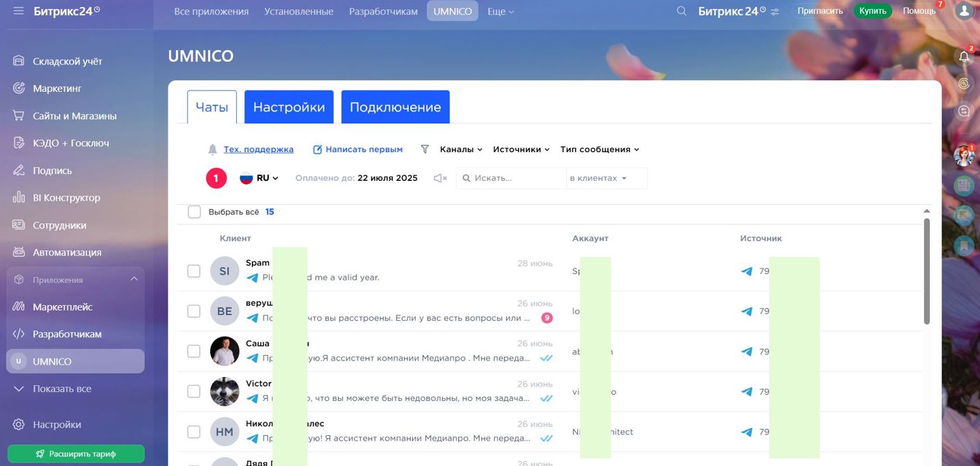The width and height of the screenshot is (980, 466).
Task: Select checkbox for BE chat row
Action: pos(194,311)
